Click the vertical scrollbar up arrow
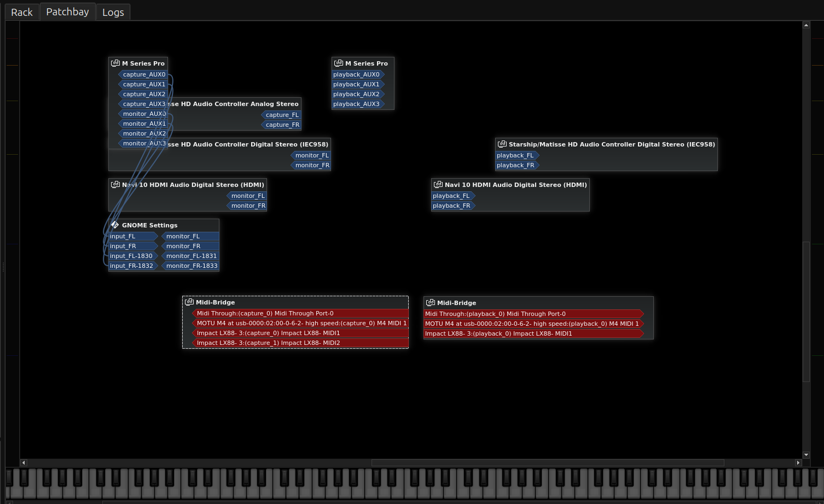 click(806, 25)
